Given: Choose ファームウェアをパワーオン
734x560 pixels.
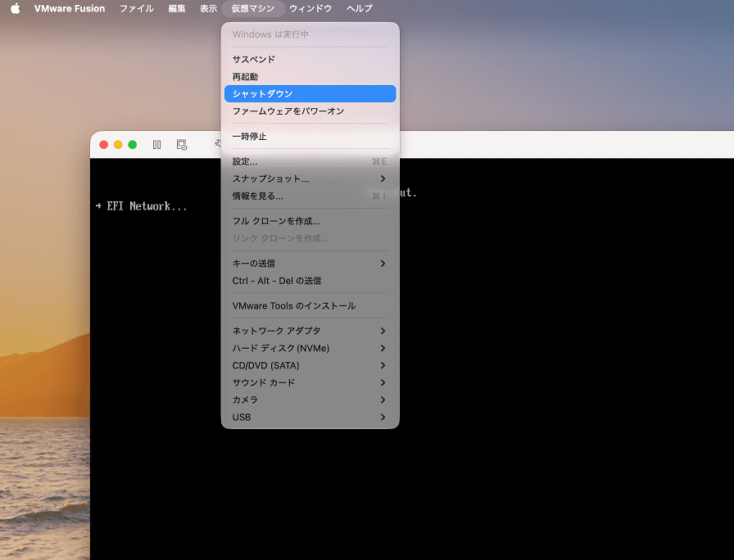Looking at the screenshot, I should (x=310, y=111).
